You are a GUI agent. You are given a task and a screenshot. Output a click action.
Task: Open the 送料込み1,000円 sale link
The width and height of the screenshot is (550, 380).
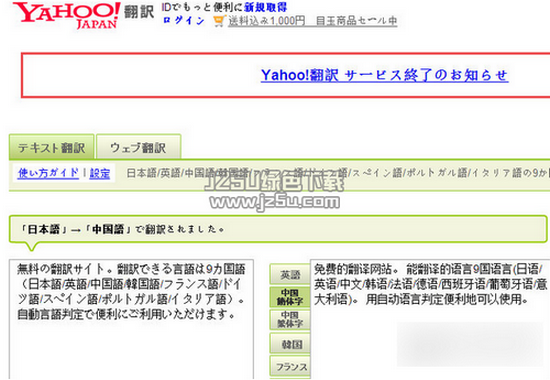pyautogui.click(x=313, y=21)
